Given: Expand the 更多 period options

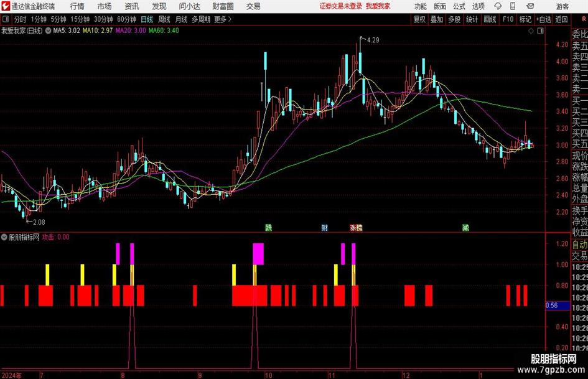Looking at the screenshot, I should 223,19.
